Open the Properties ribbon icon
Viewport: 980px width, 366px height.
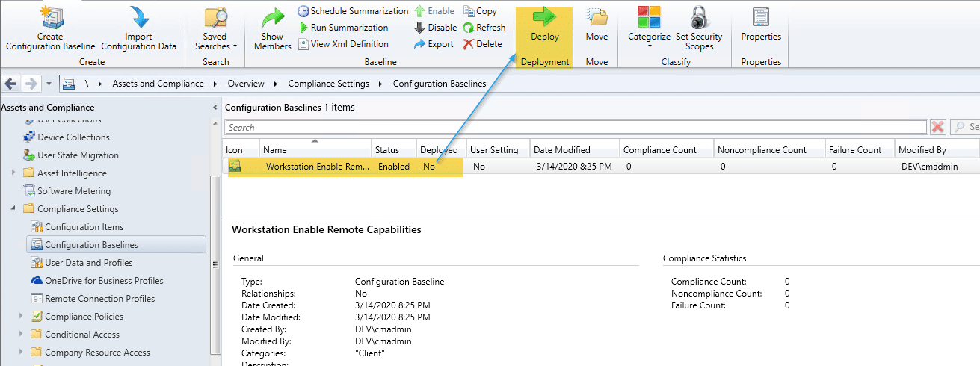(760, 17)
